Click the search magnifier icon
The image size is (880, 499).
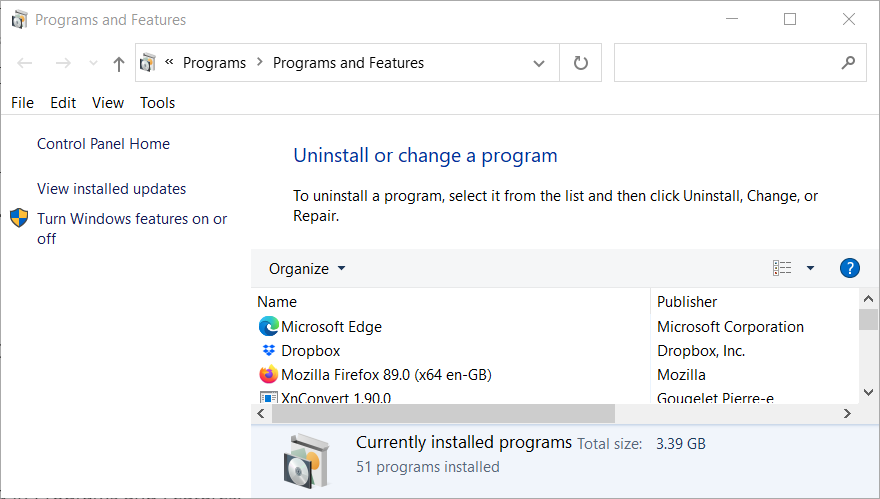[849, 63]
